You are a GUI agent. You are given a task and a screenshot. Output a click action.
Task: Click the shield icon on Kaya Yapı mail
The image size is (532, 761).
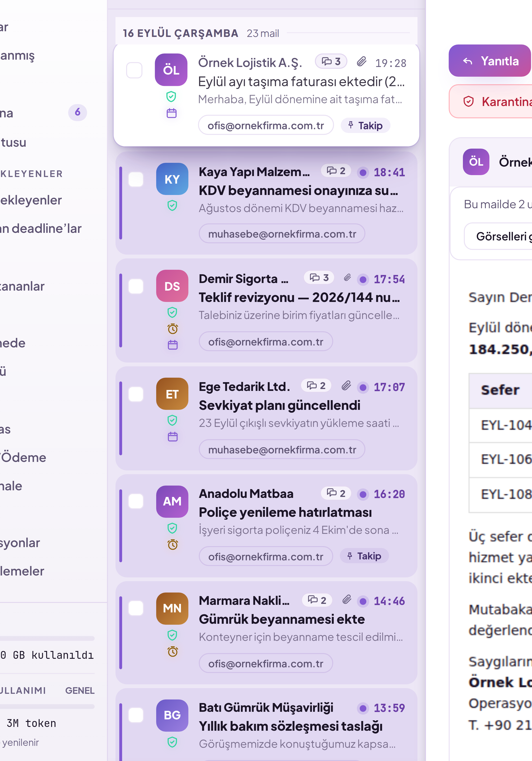(172, 205)
